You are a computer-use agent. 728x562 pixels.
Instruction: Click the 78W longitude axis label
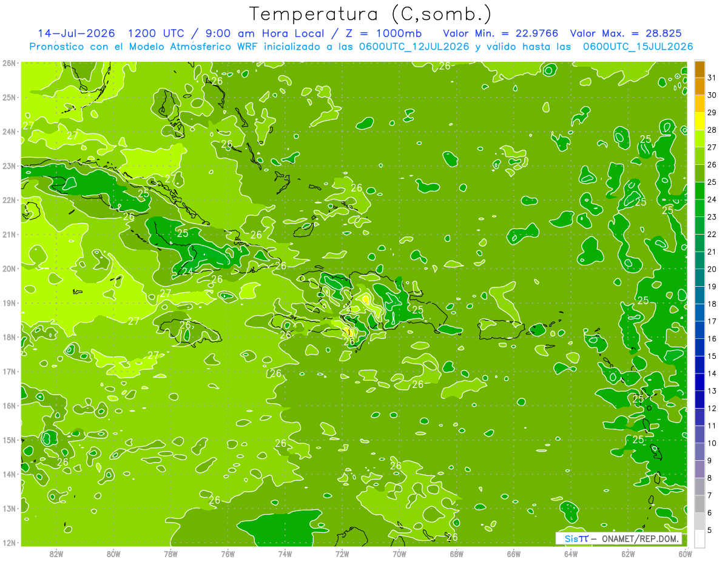pos(170,554)
